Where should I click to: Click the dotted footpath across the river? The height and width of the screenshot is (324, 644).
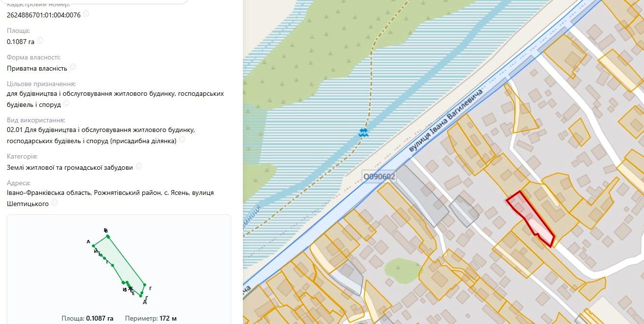point(371,77)
